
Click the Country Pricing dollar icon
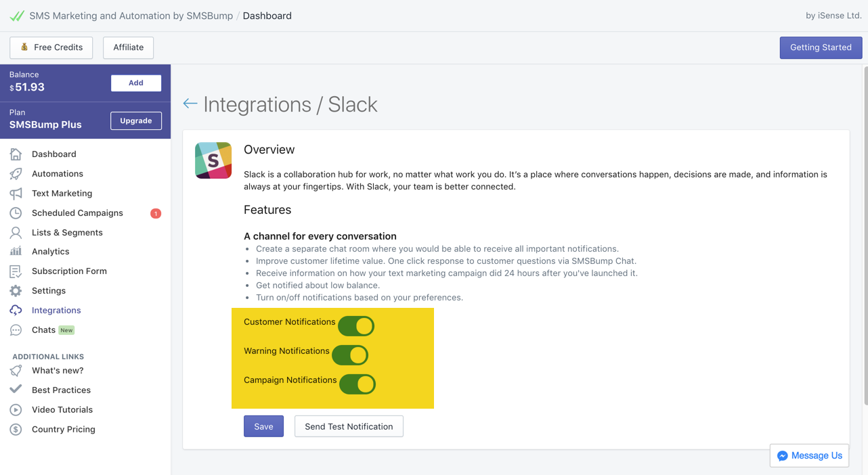(x=16, y=430)
